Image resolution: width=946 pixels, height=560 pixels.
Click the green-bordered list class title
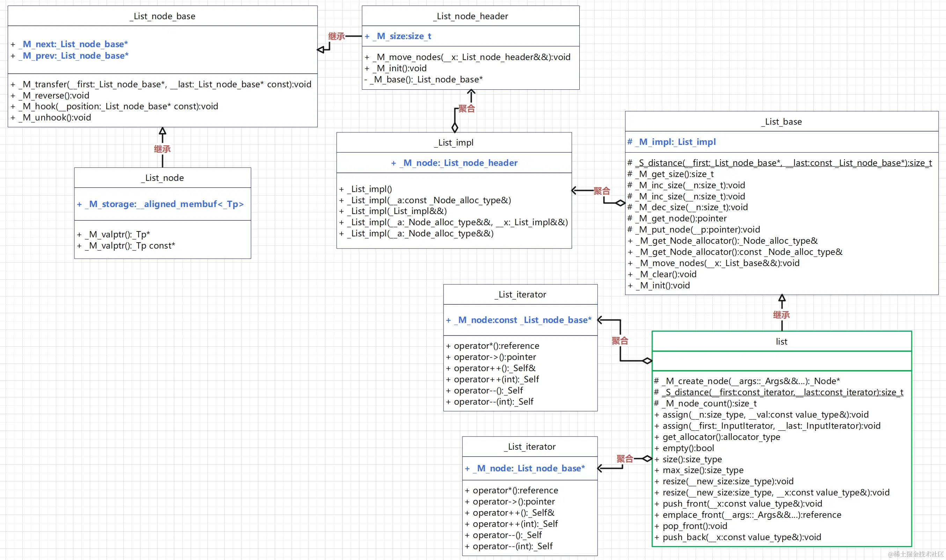(x=782, y=341)
